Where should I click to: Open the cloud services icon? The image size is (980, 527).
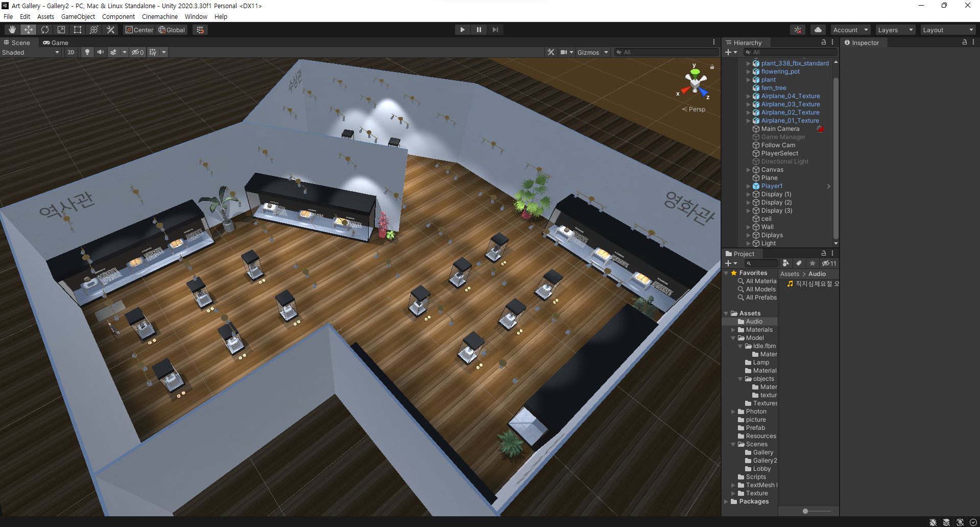[818, 30]
